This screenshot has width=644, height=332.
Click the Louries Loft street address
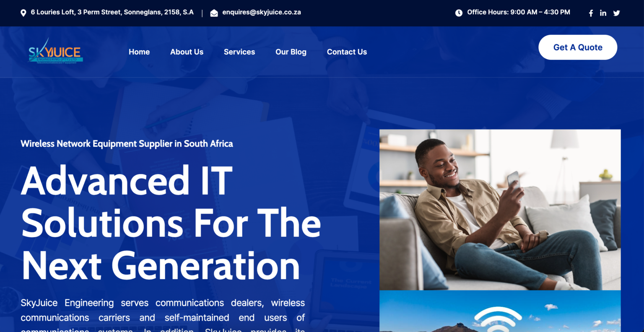point(112,13)
